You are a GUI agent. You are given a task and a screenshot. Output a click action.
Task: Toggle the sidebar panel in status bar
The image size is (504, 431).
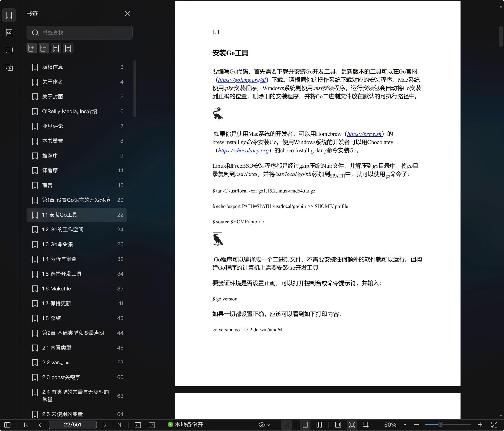8,425
